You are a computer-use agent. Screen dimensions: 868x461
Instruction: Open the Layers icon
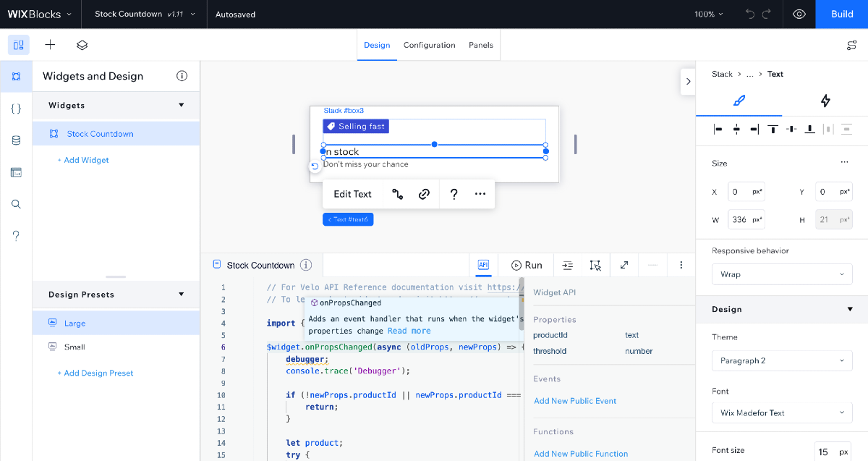[x=82, y=45]
